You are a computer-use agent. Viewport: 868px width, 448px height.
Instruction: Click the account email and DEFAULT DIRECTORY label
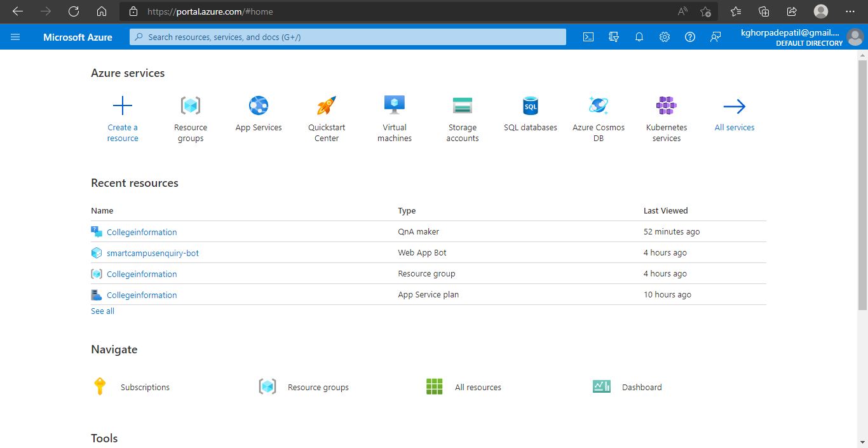[792, 37]
